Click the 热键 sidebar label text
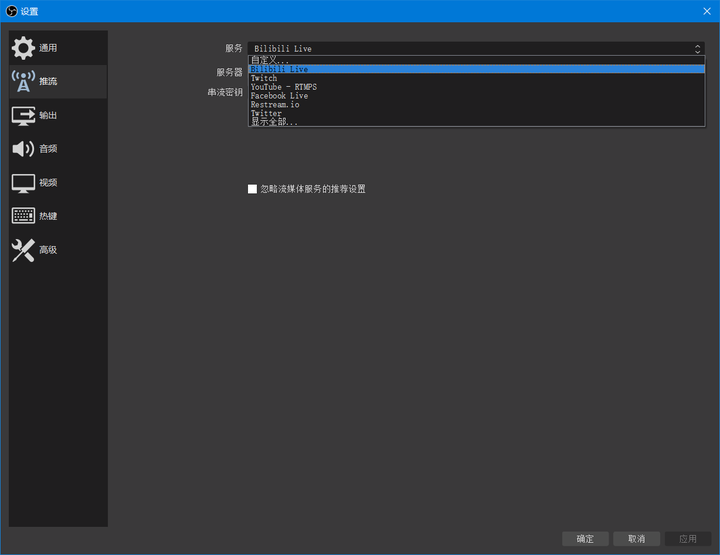Screen dimensions: 720x555 pyautogui.click(x=48, y=216)
